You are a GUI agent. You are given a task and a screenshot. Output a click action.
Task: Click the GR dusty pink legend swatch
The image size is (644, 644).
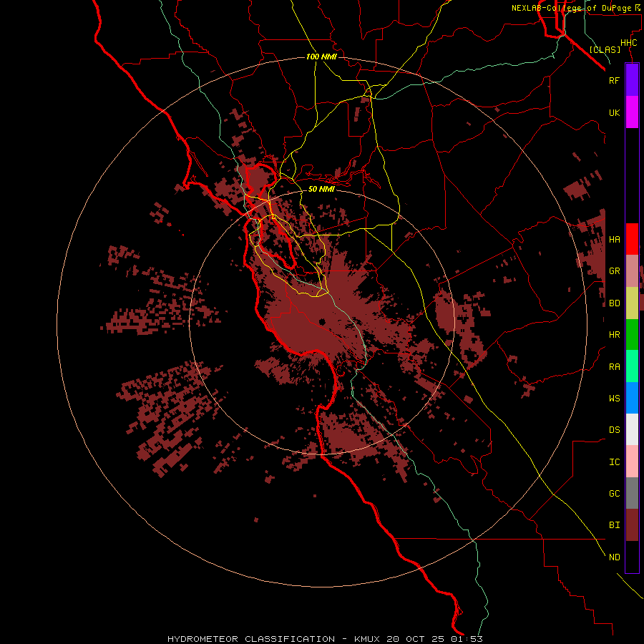632,271
